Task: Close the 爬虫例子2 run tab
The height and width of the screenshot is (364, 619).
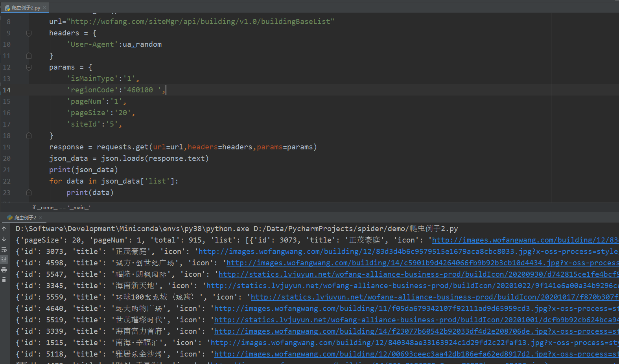Action: pos(41,217)
